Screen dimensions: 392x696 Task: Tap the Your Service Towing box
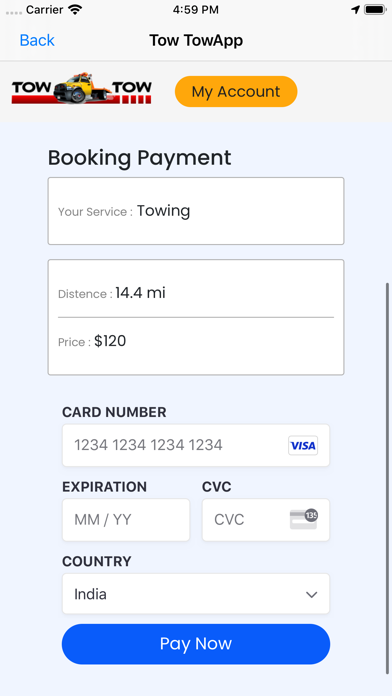click(x=196, y=211)
